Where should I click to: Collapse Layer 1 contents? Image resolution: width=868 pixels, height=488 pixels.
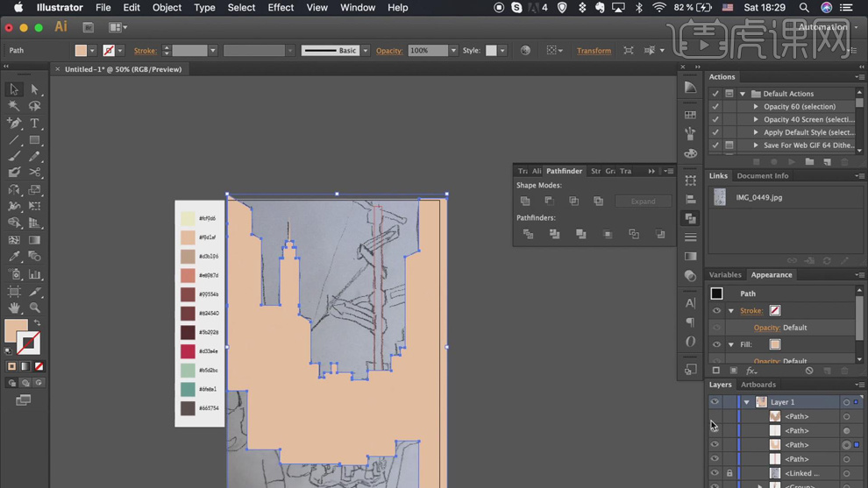pyautogui.click(x=746, y=402)
